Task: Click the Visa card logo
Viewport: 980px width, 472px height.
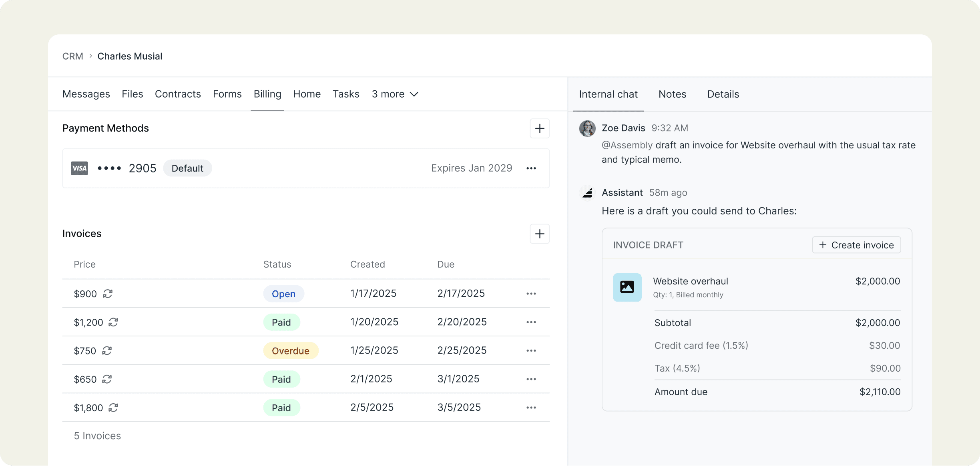Action: [79, 168]
